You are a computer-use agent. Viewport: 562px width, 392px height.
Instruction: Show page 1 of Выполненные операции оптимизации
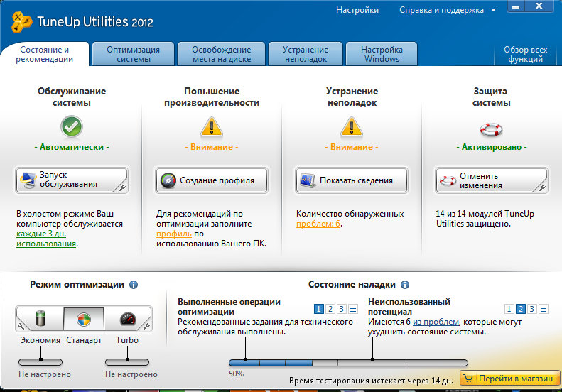(x=318, y=308)
